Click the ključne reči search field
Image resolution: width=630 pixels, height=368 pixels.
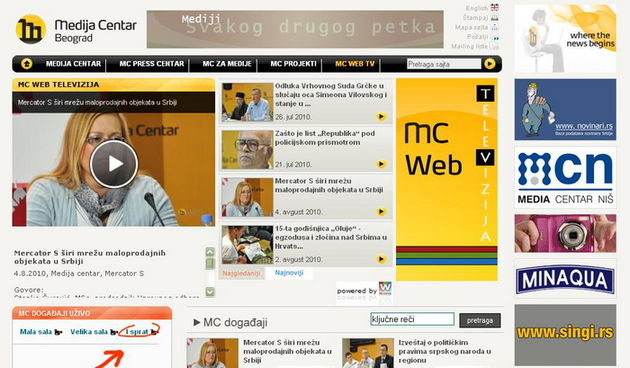(x=412, y=319)
